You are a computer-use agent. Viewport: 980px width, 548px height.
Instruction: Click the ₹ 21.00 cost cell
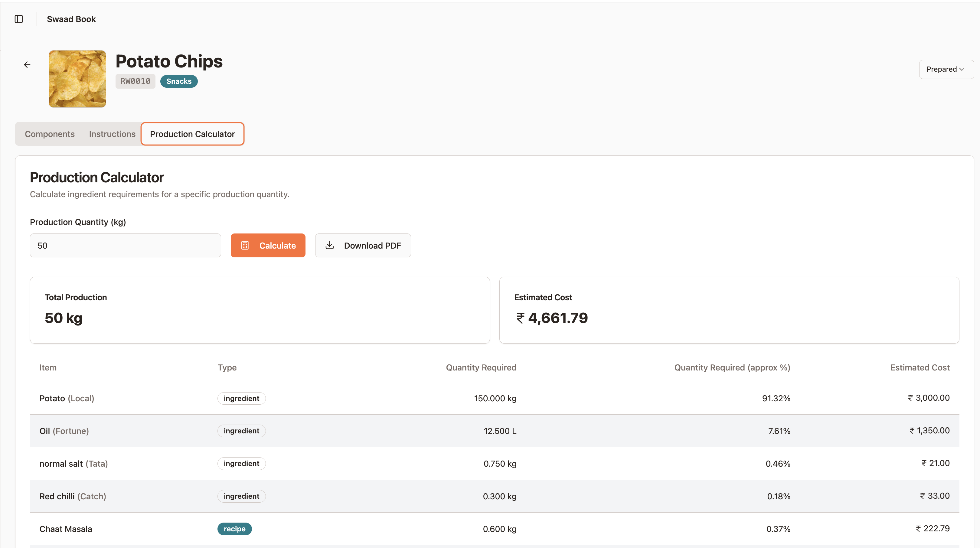[936, 463]
